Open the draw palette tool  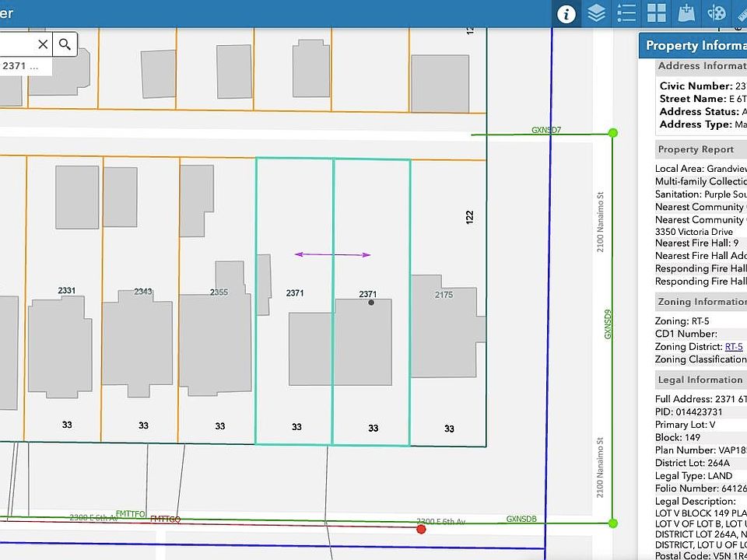716,14
